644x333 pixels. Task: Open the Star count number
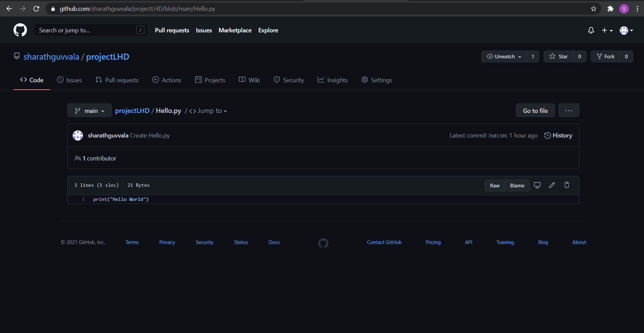[x=580, y=57]
